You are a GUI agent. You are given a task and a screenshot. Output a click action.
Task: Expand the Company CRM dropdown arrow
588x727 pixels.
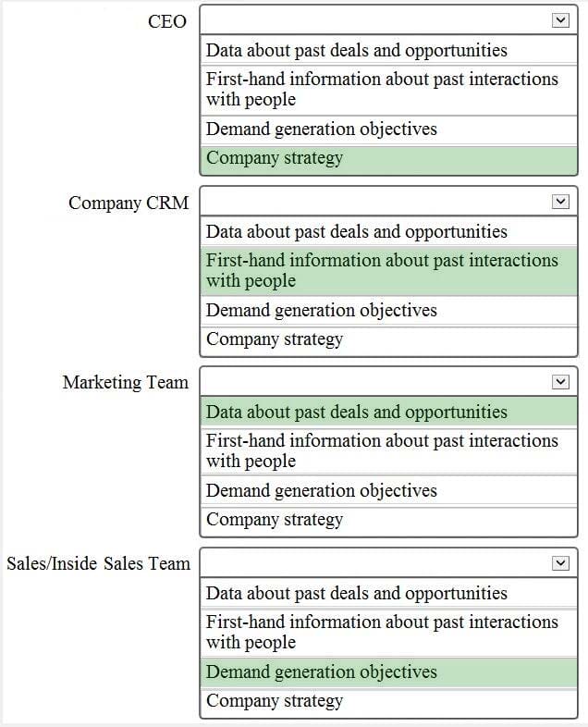point(560,202)
